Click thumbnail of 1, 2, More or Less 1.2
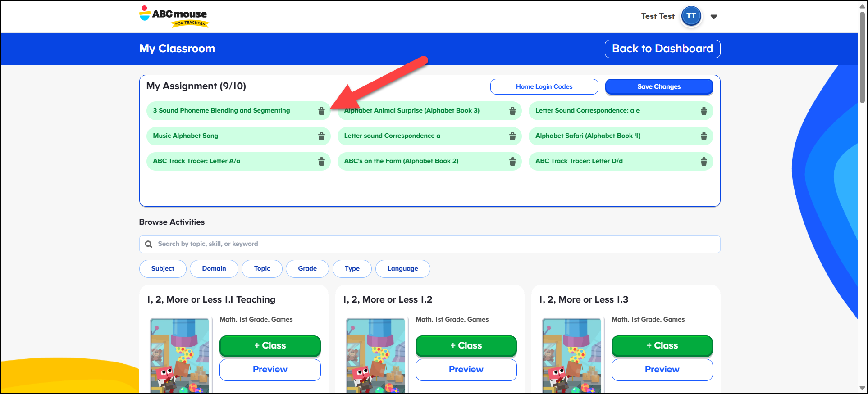The height and width of the screenshot is (394, 868). pos(376,355)
